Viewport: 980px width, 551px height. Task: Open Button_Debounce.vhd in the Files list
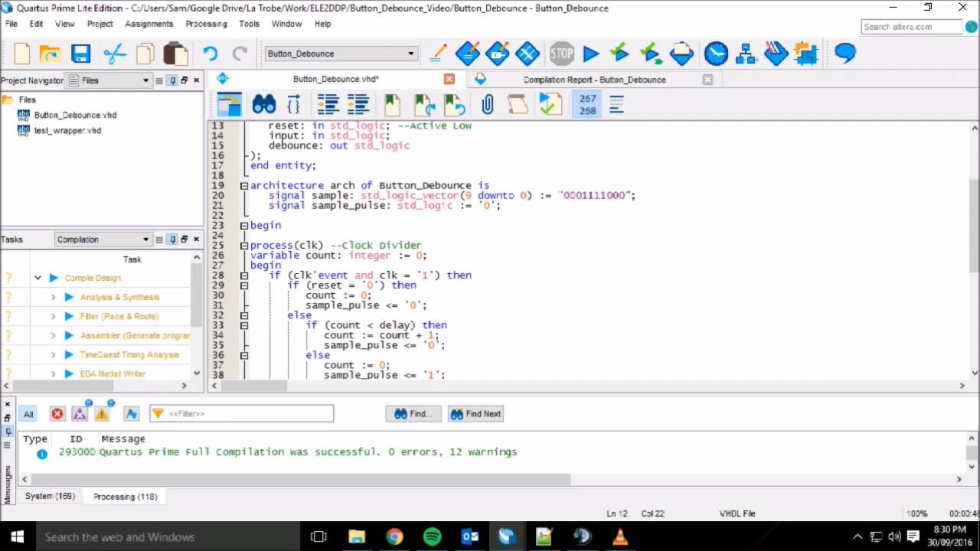coord(75,115)
